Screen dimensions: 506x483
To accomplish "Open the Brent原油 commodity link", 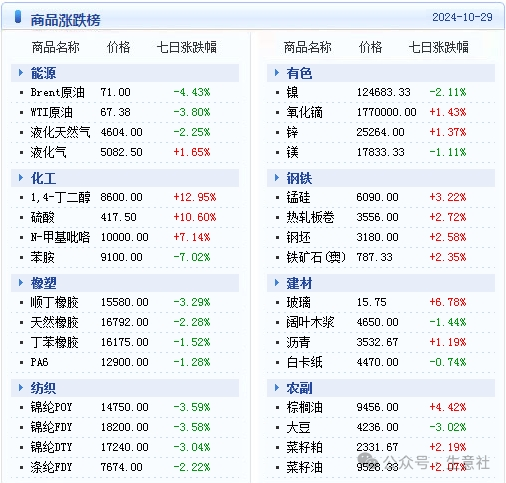I will coord(57,92).
